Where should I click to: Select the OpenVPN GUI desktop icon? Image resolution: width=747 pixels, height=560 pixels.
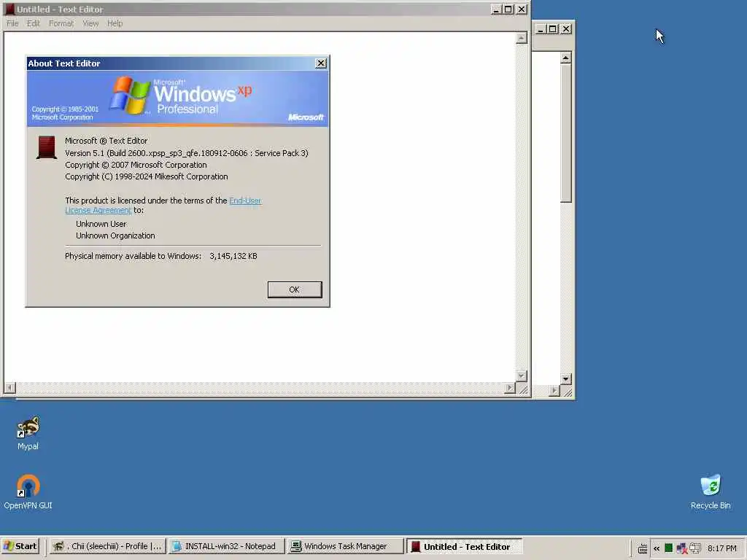[28, 492]
